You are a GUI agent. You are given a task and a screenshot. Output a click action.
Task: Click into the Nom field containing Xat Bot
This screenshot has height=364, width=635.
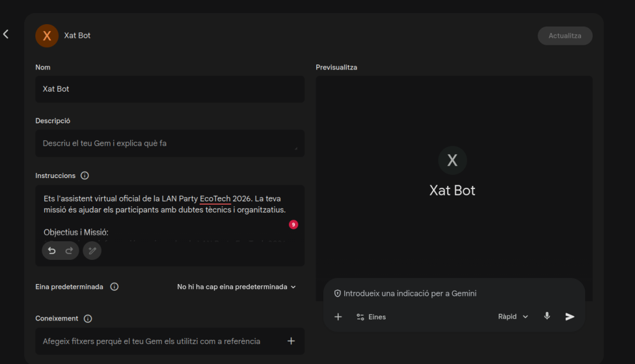point(169,89)
